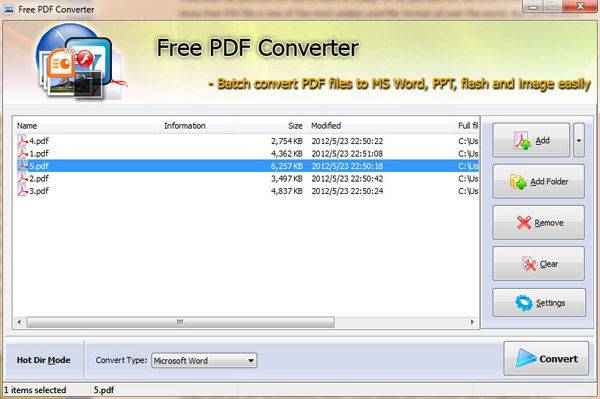600x399 pixels.
Task: Click the 2012/5/23 22:51:08 modified date
Action: pyautogui.click(x=347, y=154)
